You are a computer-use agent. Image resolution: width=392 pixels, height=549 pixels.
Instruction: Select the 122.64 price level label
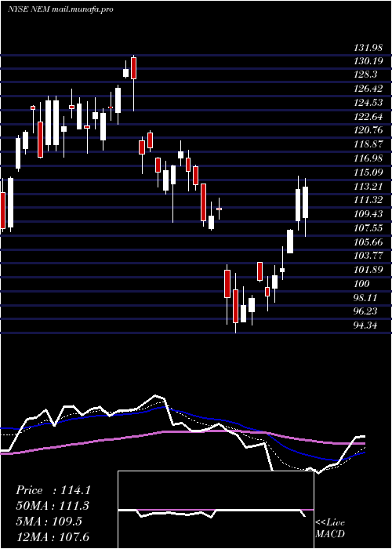368,117
